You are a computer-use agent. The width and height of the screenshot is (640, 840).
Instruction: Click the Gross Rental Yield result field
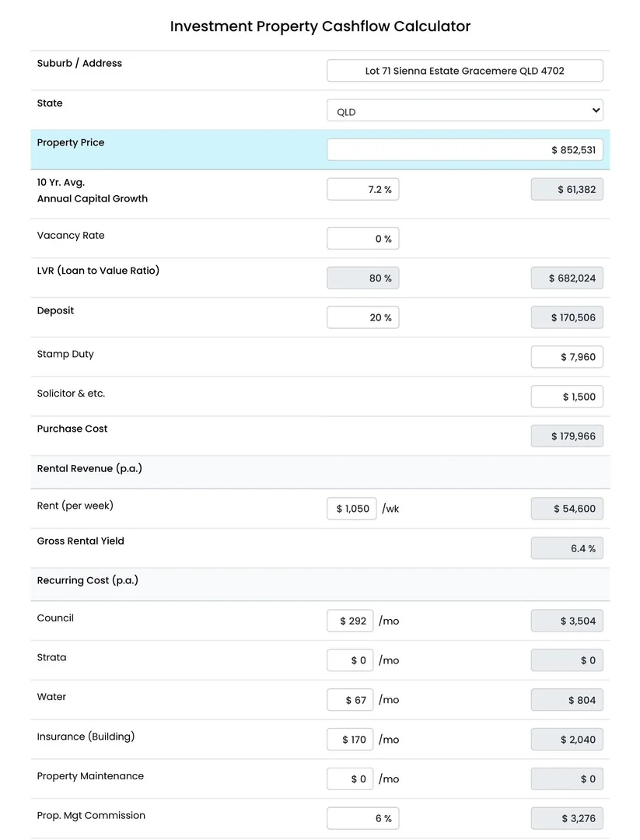point(567,548)
